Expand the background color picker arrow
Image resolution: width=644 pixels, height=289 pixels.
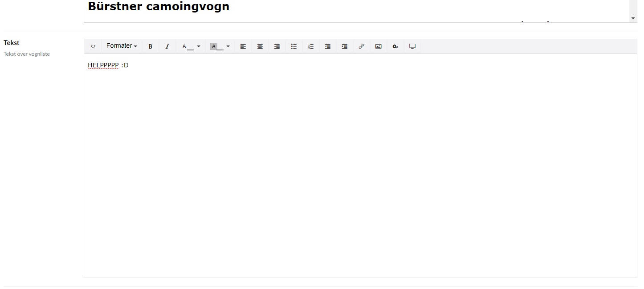[x=228, y=46]
